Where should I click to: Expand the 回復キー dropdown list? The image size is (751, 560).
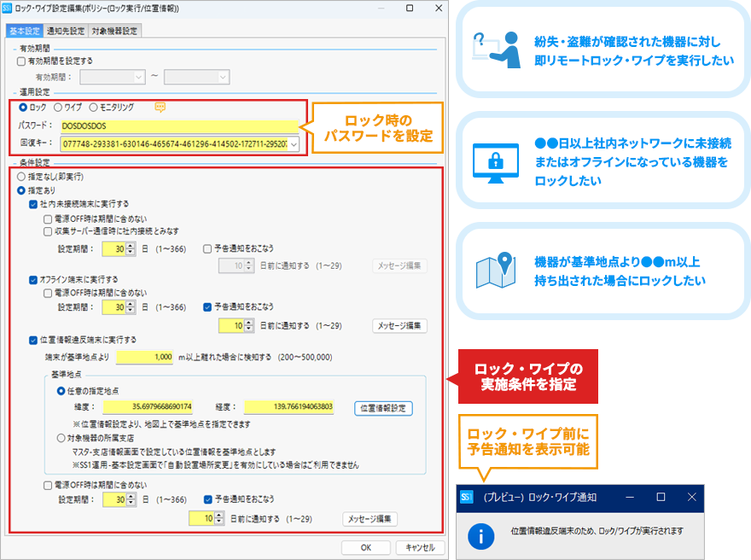pyautogui.click(x=294, y=144)
